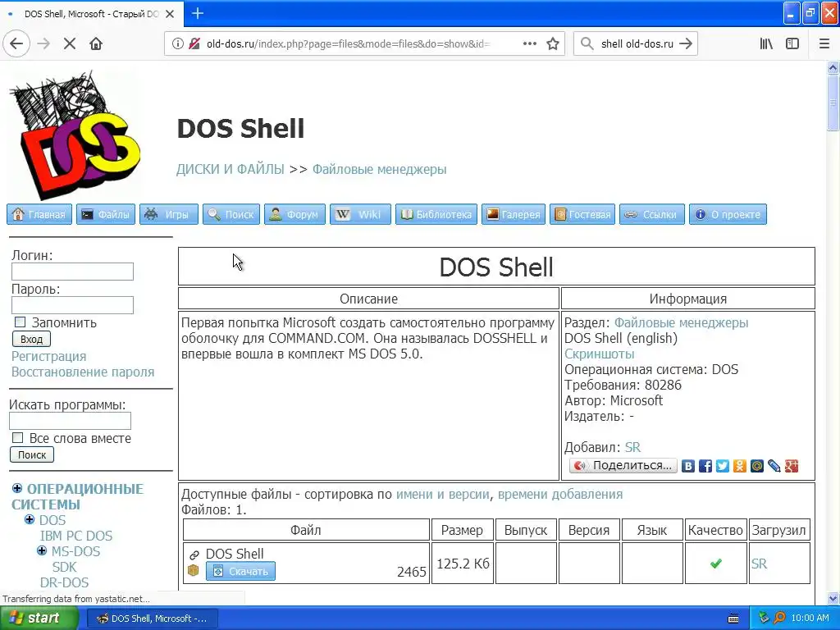Open Галерея menu button
Screen dimensions: 840x630
tap(514, 214)
